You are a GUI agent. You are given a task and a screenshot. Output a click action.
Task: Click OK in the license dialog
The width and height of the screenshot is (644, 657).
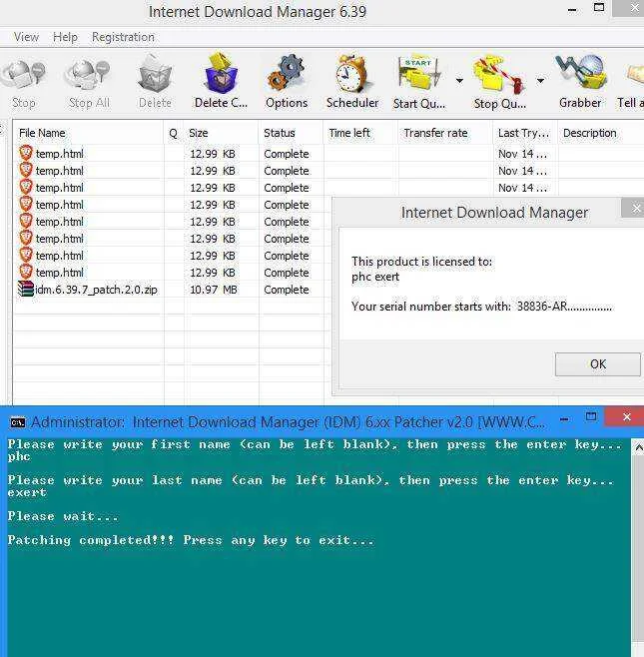click(x=597, y=364)
